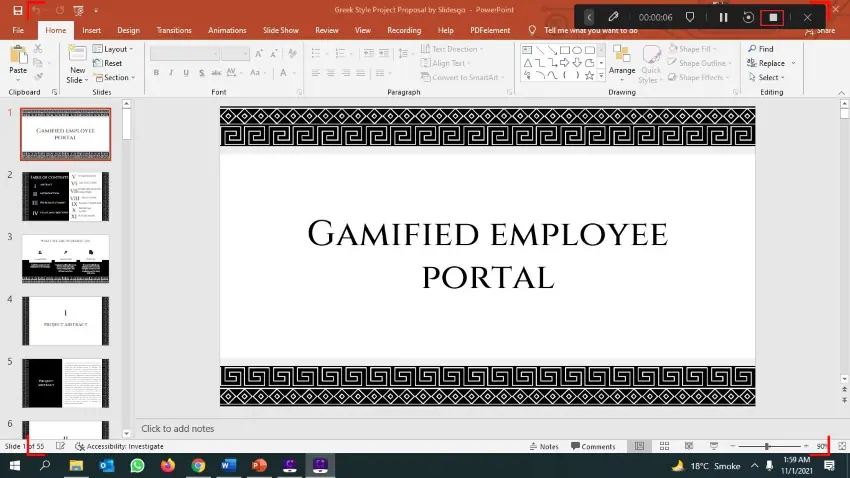The height and width of the screenshot is (478, 850).
Task: Toggle Underline formatting
Action: pyautogui.click(x=186, y=73)
